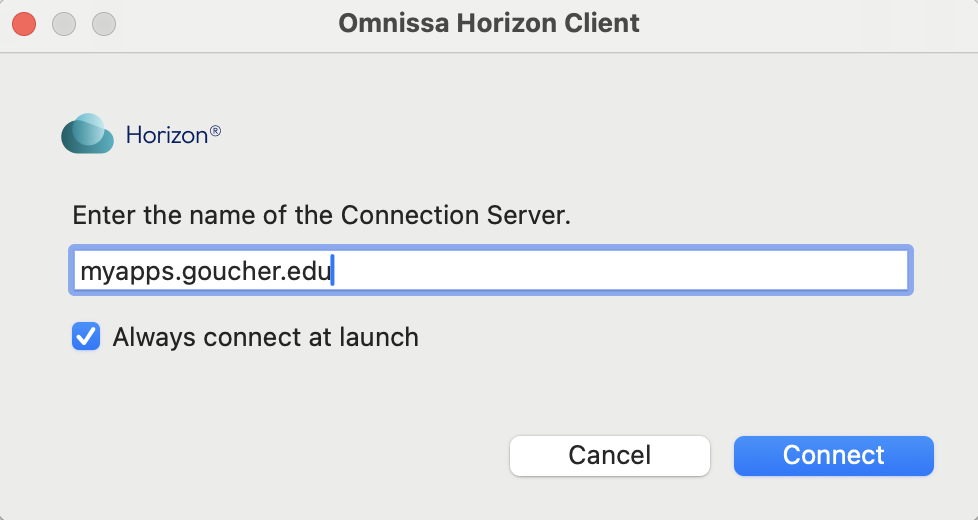Click the words "Connection Server" in the prompt
The width and height of the screenshot is (978, 520).
[455, 215]
